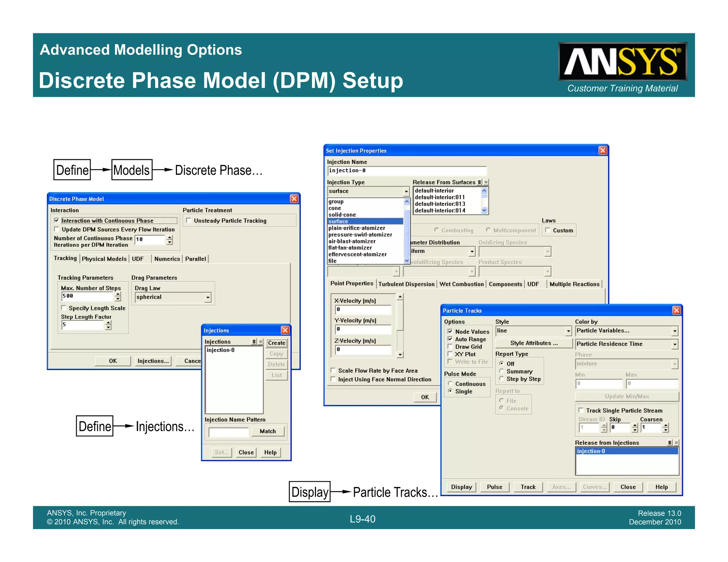Click Create in Injections dialog
728x562 pixels.
tap(277, 343)
